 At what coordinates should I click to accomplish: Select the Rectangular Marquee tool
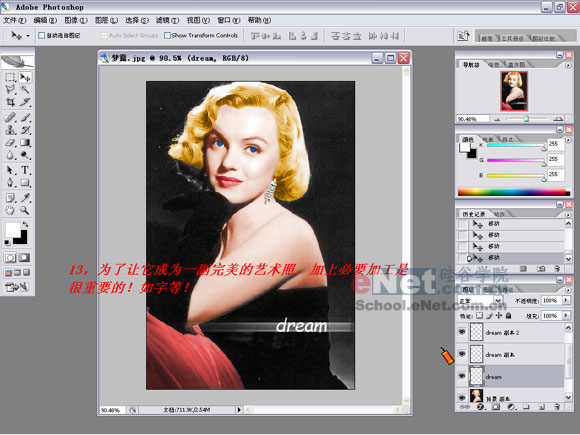click(10, 77)
